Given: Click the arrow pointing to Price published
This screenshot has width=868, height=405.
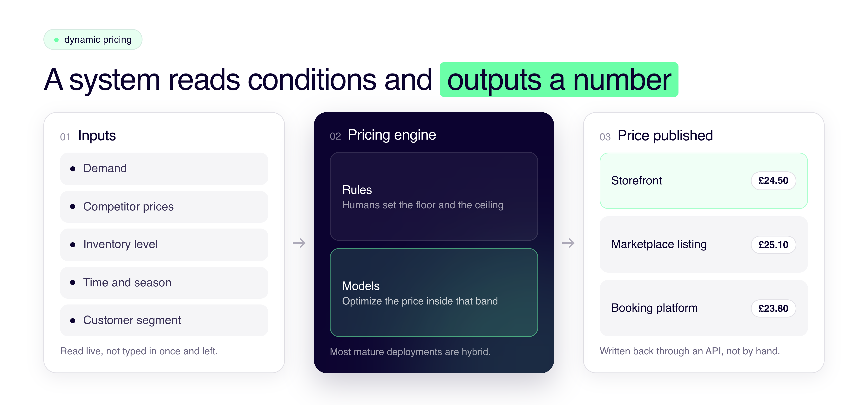Looking at the screenshot, I should [568, 243].
